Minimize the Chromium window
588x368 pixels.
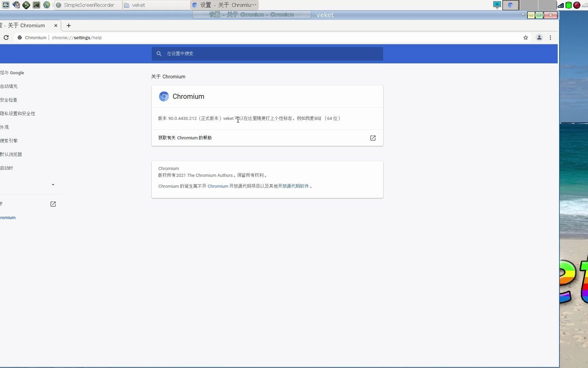click(531, 15)
